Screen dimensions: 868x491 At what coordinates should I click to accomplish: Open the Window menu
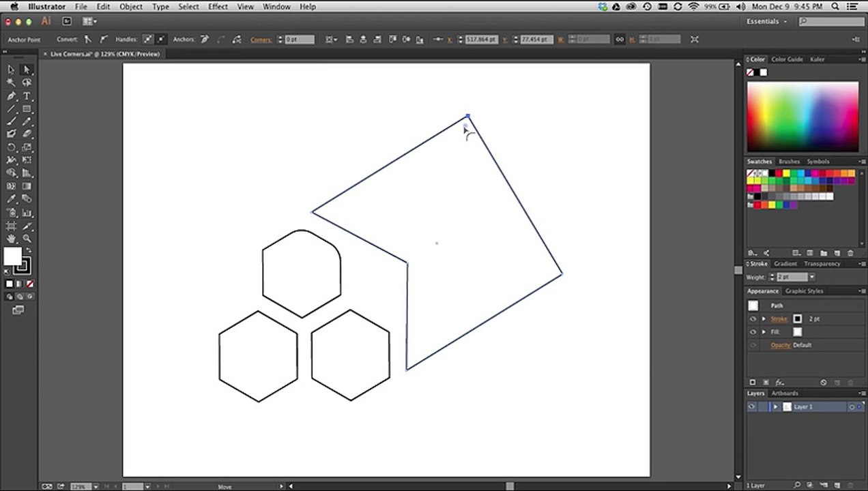276,6
